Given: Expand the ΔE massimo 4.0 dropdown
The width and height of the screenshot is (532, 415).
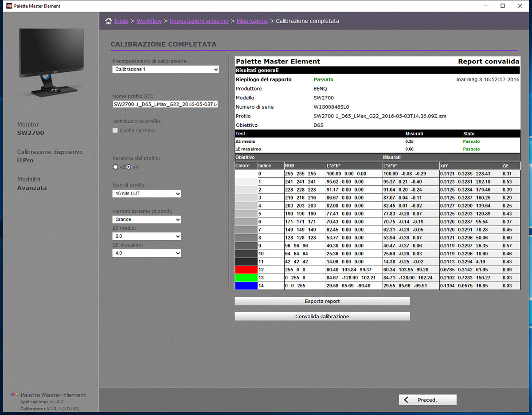Looking at the screenshot, I should pos(146,253).
